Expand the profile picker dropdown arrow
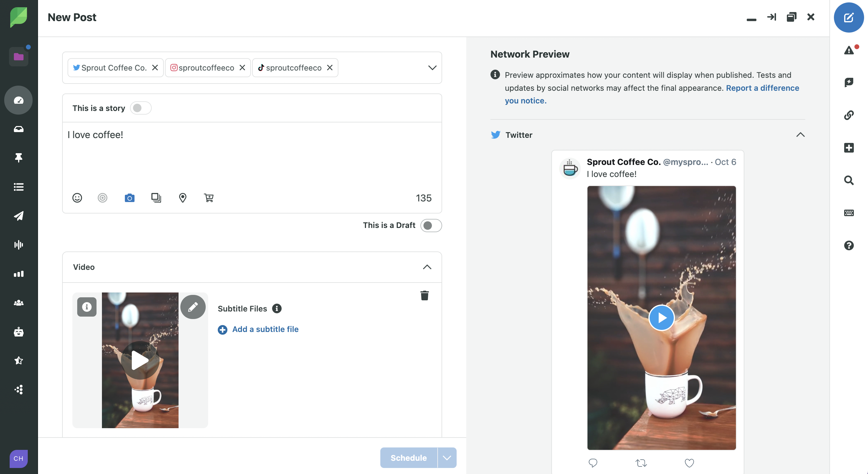 [x=432, y=68]
